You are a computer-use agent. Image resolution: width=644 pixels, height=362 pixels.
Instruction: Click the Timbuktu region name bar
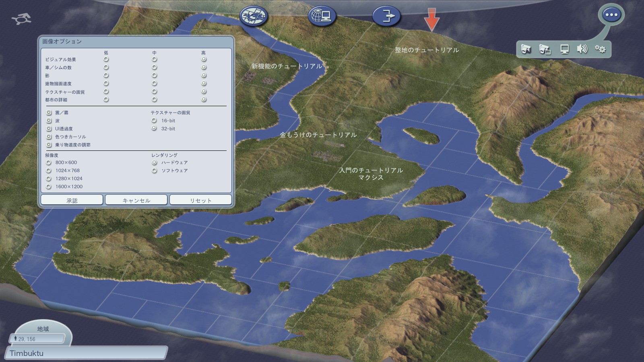click(86, 353)
